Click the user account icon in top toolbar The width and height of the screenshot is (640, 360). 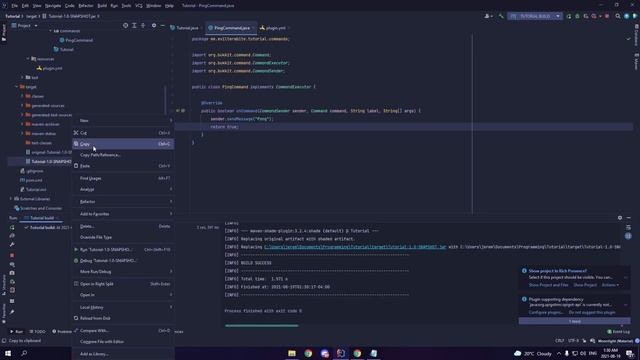click(x=488, y=16)
